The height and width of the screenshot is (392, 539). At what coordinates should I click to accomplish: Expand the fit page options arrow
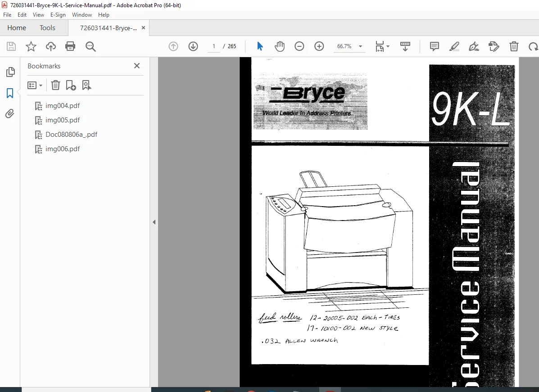388,46
